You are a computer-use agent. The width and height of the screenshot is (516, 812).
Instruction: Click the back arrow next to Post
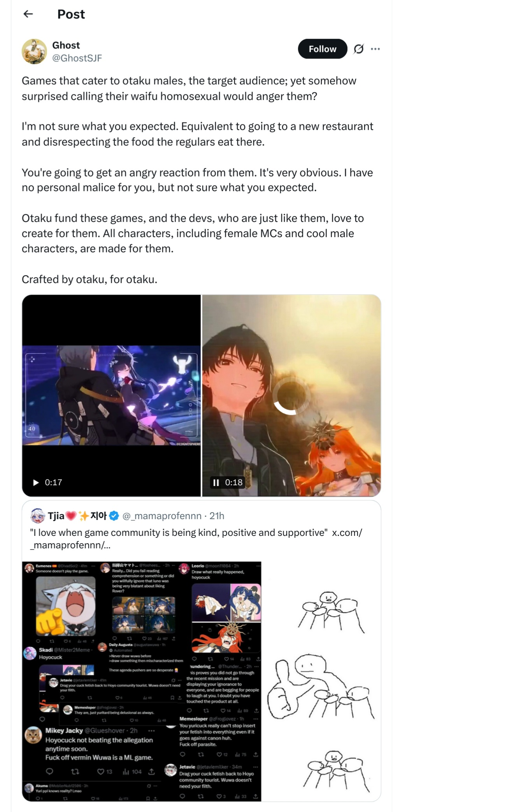[x=28, y=14]
